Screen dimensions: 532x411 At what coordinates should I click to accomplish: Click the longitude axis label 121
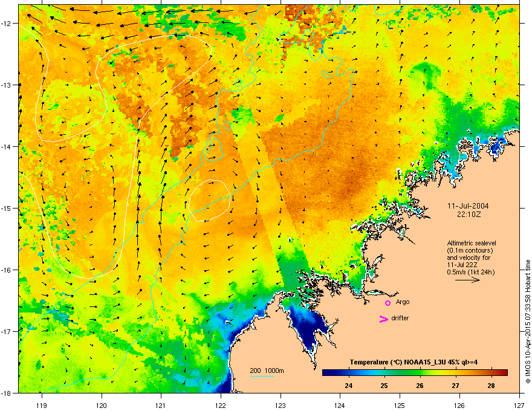pos(161,405)
